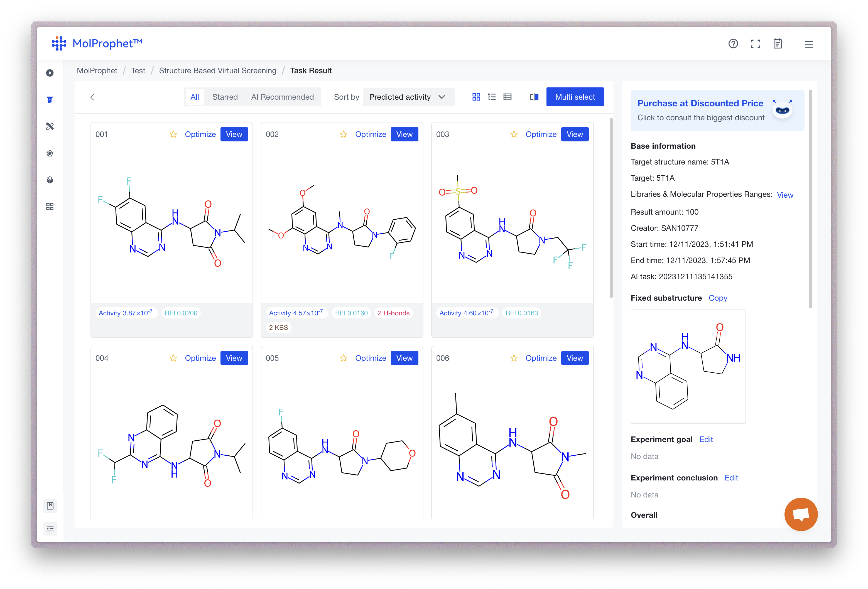Optimize molecule 004
Viewport: 868px width, 589px height.
click(200, 358)
